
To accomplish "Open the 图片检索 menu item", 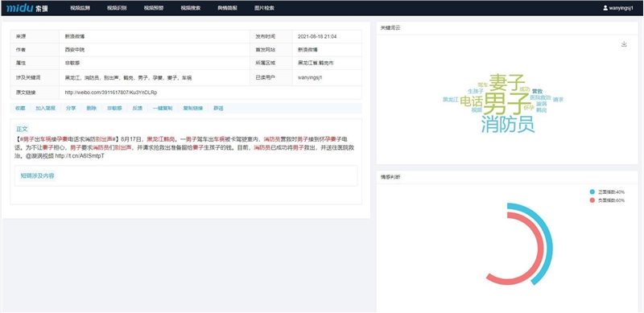I will point(265,8).
